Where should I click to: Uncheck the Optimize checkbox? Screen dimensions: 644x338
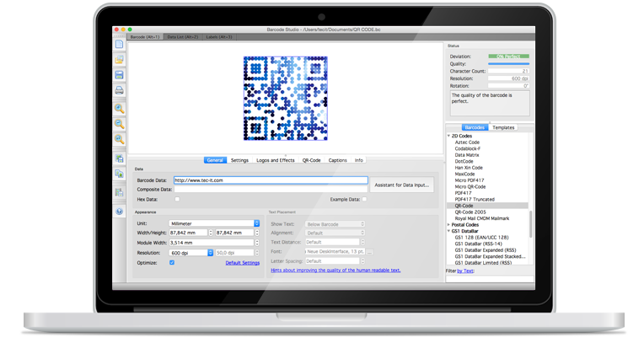pos(172,262)
